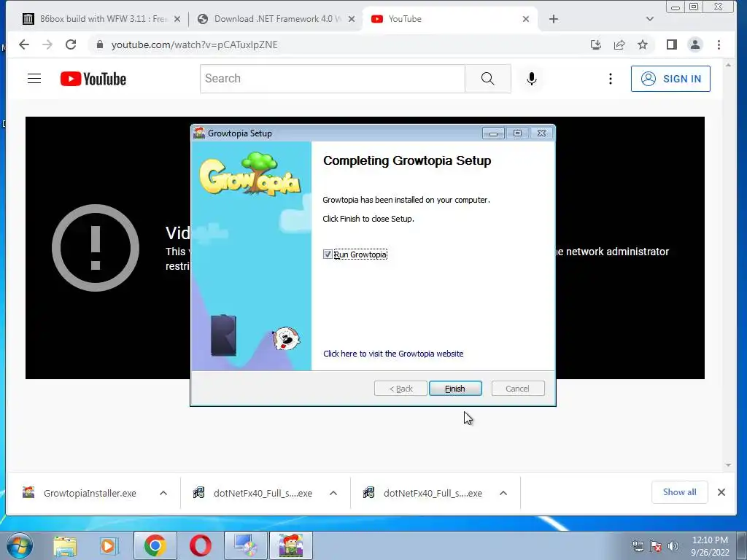Close the downloads bar
Screen dimensions: 747x560
click(721, 492)
